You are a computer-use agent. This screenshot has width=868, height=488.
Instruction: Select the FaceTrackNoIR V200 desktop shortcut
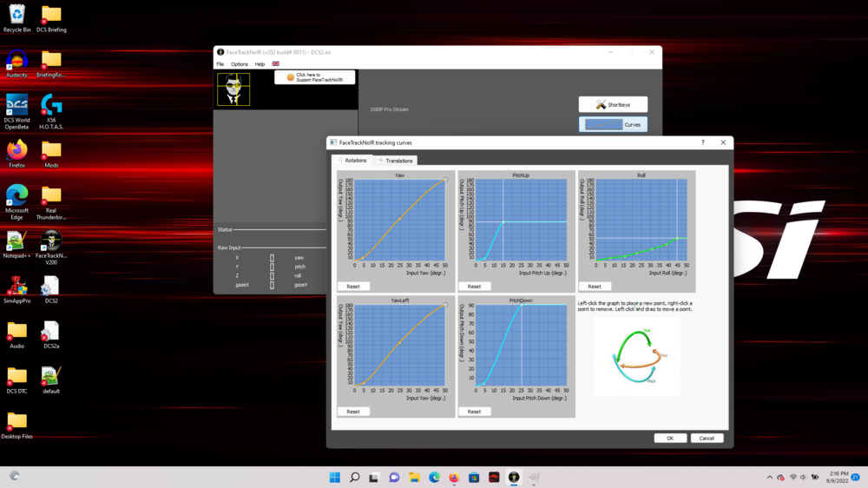[51, 247]
